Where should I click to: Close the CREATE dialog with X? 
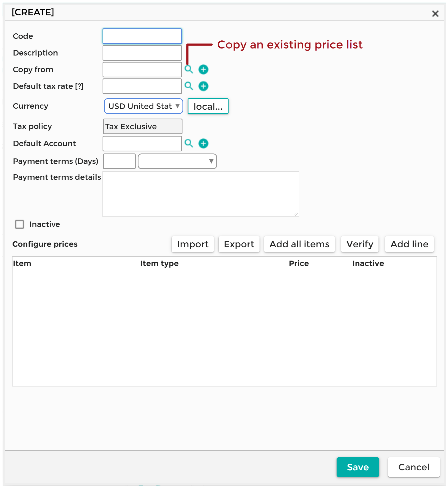(x=435, y=14)
